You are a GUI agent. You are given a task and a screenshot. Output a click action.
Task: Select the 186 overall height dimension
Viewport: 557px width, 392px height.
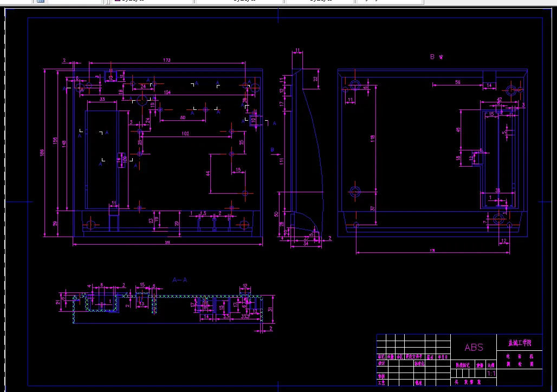[x=42, y=153]
